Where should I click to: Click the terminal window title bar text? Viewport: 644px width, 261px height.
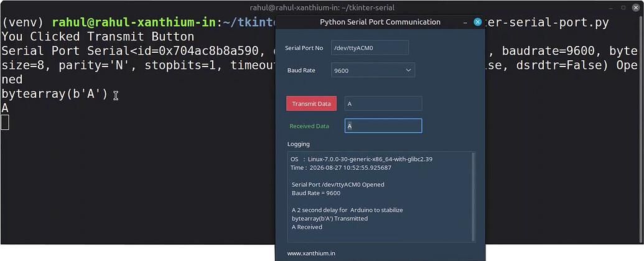coord(322,7)
